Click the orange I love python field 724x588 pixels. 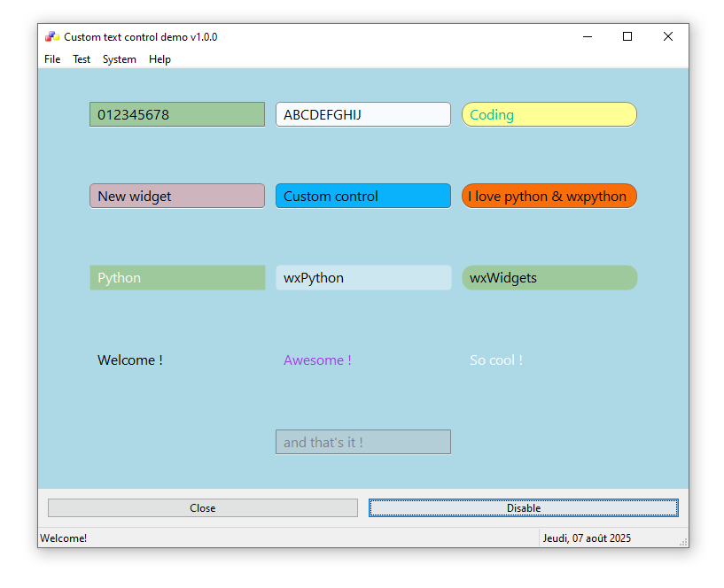(549, 196)
